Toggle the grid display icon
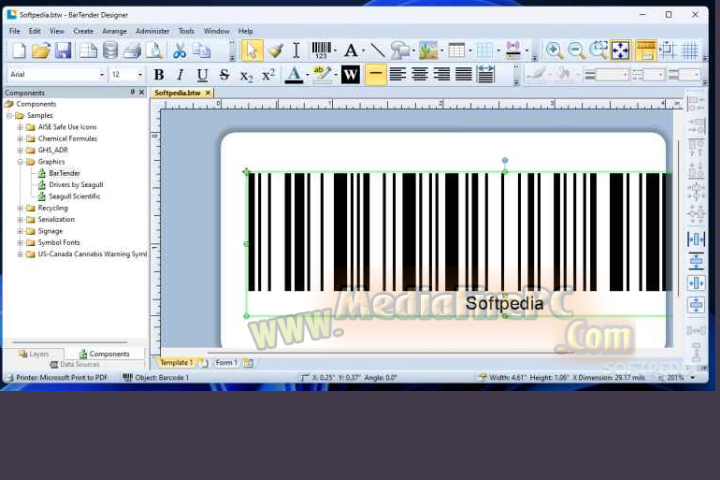This screenshot has width=720, height=480. pos(690,51)
